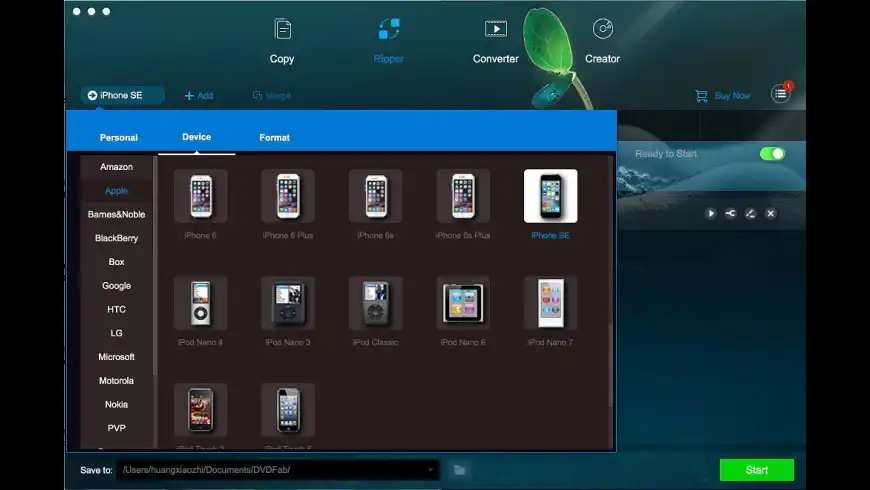Image resolution: width=870 pixels, height=490 pixels.
Task: Click the brand list scrollbar
Action: tap(155, 266)
